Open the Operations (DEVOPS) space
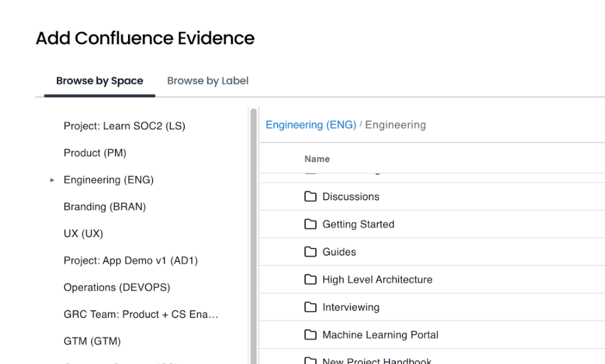Screen dimensions: 605x364 click(116, 288)
